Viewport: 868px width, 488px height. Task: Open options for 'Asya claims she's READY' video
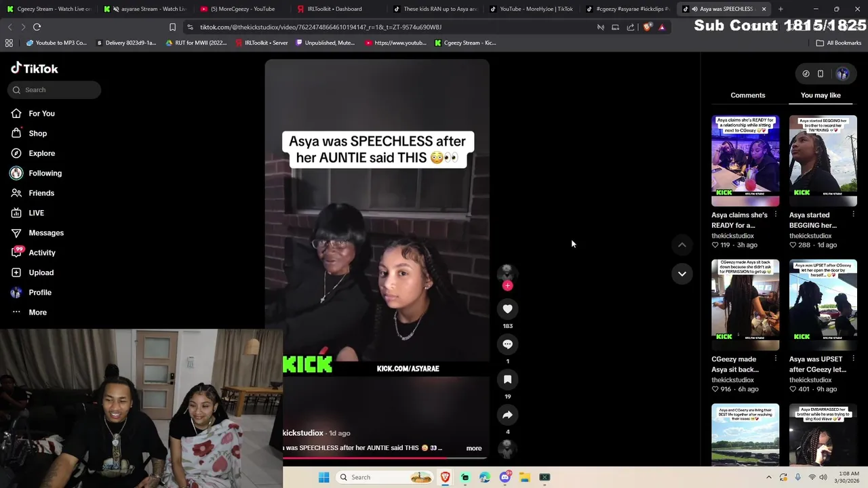[x=775, y=215]
